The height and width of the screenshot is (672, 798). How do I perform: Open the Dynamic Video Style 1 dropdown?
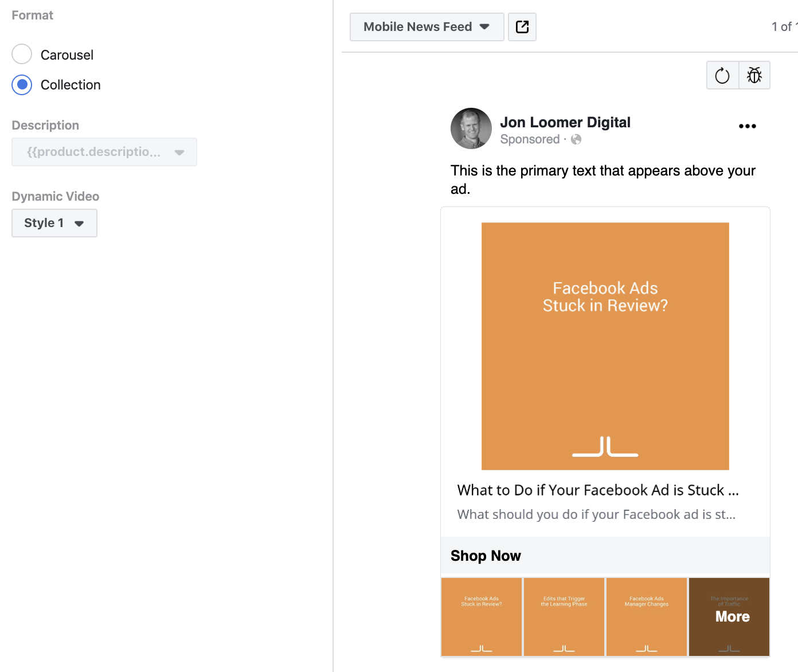[54, 223]
